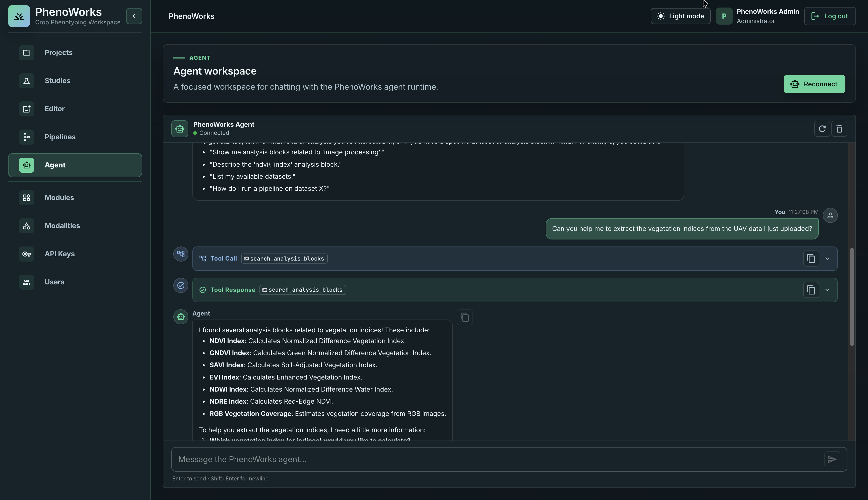
Task: Expand the Tool Response search_analysis_blocks row
Action: (827, 290)
